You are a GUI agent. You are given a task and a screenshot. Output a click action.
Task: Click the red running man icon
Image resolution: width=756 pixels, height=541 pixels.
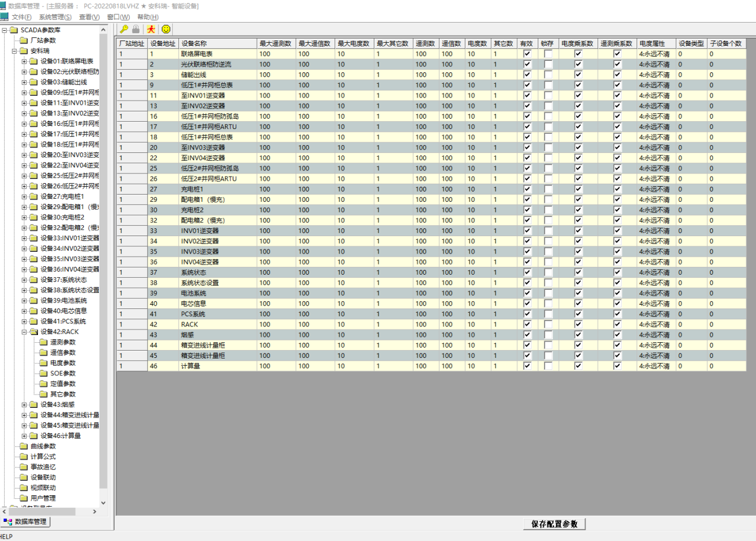152,29
